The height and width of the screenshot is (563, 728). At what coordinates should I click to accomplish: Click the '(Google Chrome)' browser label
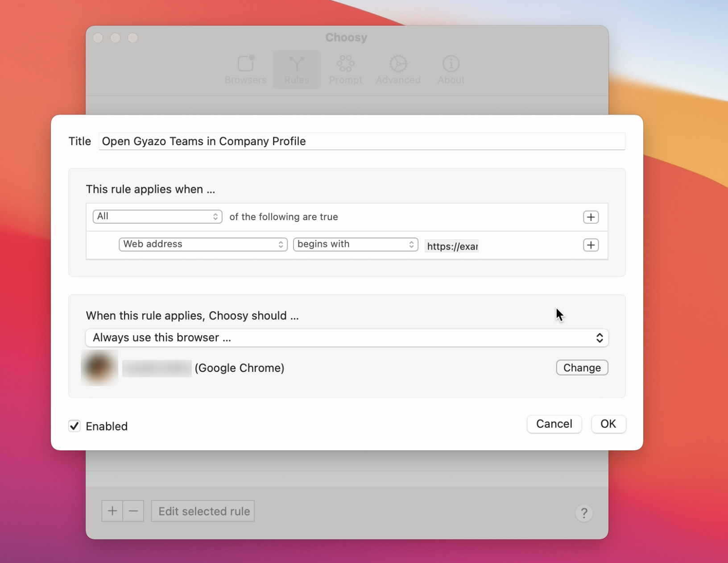pos(240,368)
